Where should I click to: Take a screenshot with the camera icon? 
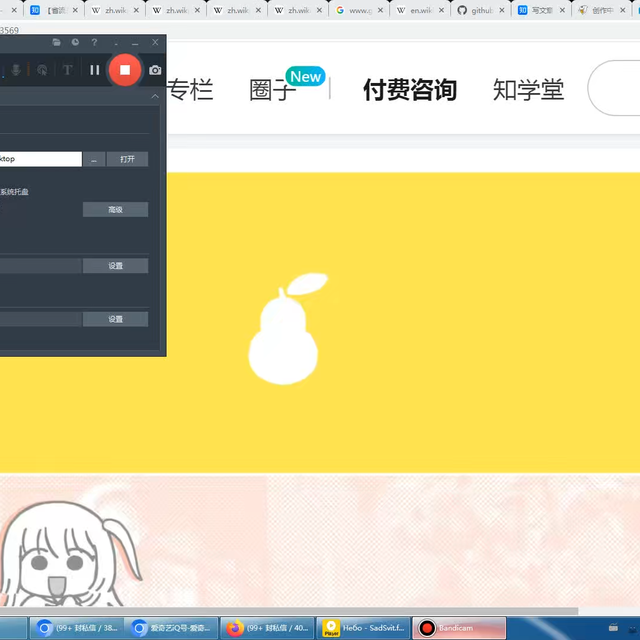click(155, 70)
